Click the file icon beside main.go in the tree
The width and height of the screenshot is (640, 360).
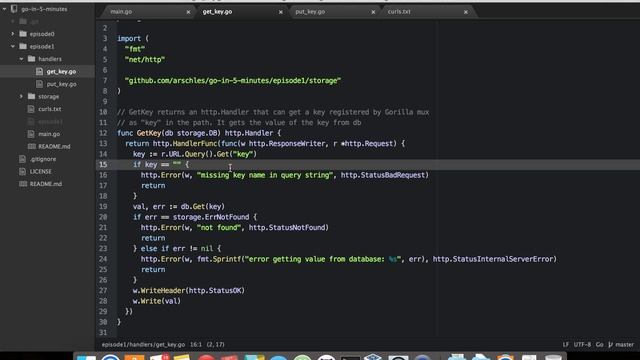point(31,134)
